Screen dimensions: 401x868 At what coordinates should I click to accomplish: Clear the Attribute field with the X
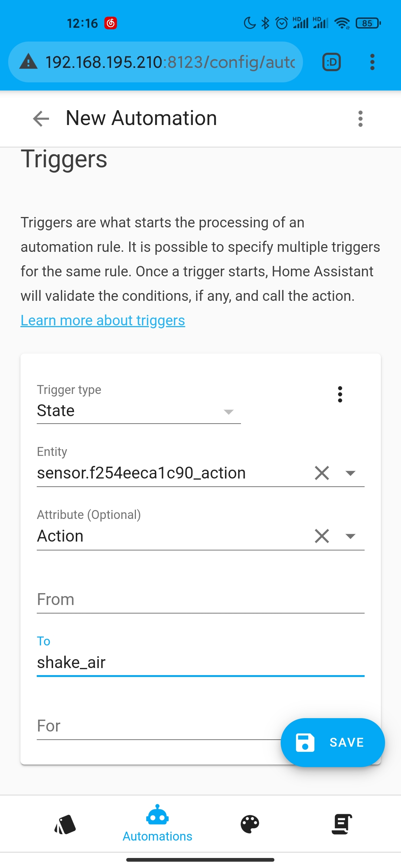click(322, 536)
